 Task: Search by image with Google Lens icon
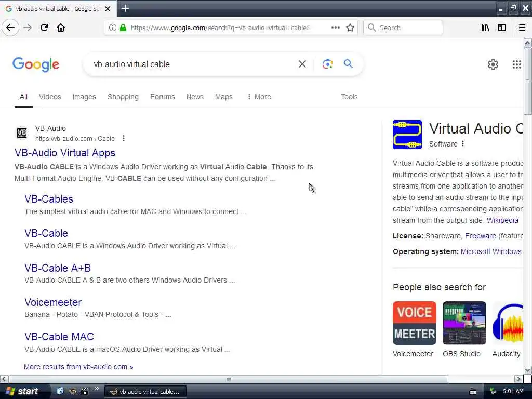pyautogui.click(x=327, y=64)
